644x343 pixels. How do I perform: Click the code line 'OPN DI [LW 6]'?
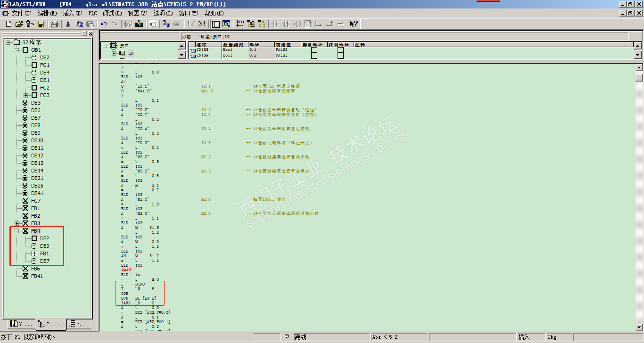139,298
